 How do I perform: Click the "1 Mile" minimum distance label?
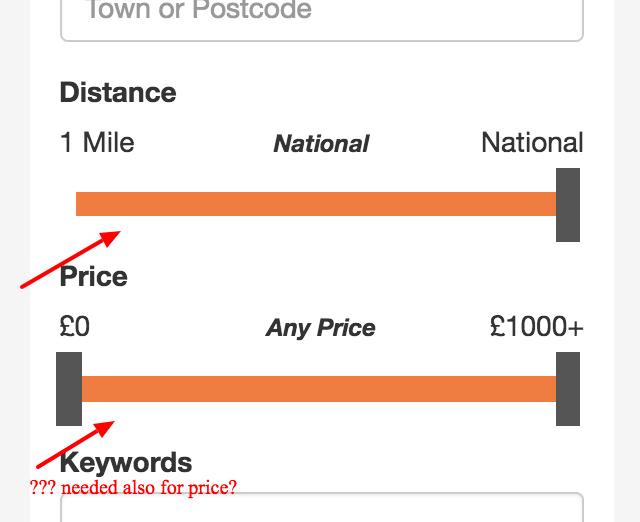pyautogui.click(x=97, y=143)
